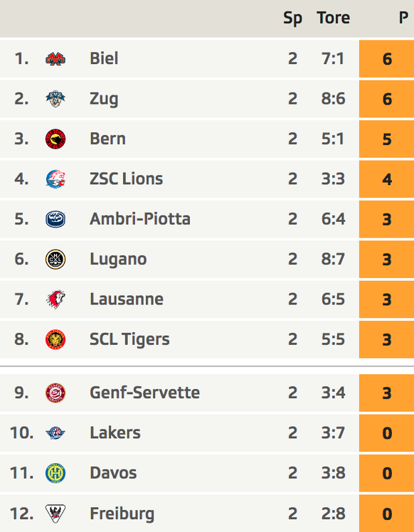
Task: Open the Biel team name
Action: click(x=104, y=58)
